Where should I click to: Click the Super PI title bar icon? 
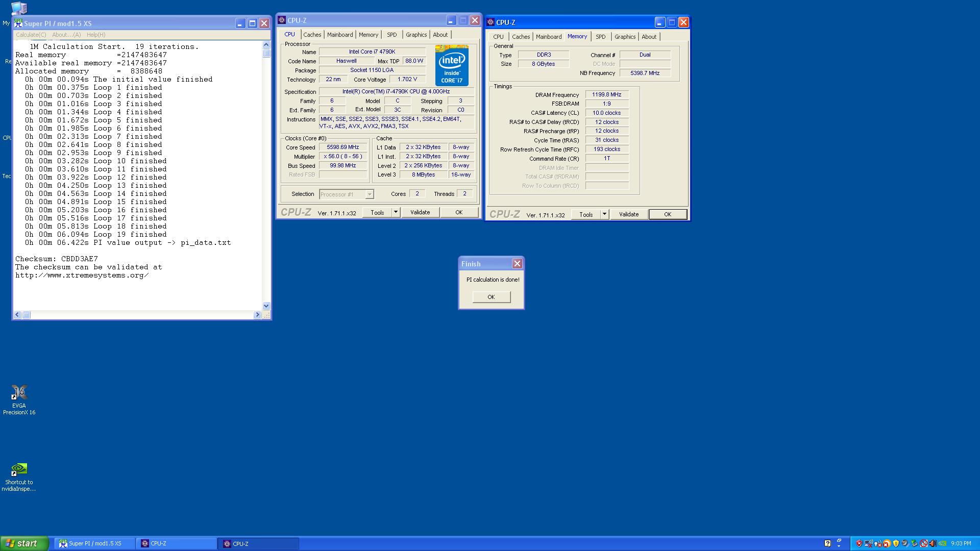pos(18,23)
